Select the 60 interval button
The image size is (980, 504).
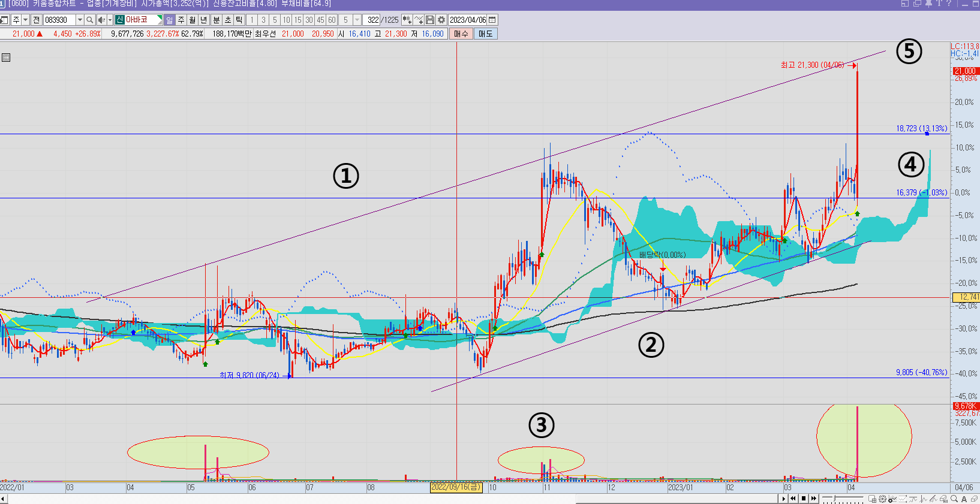pos(332,20)
